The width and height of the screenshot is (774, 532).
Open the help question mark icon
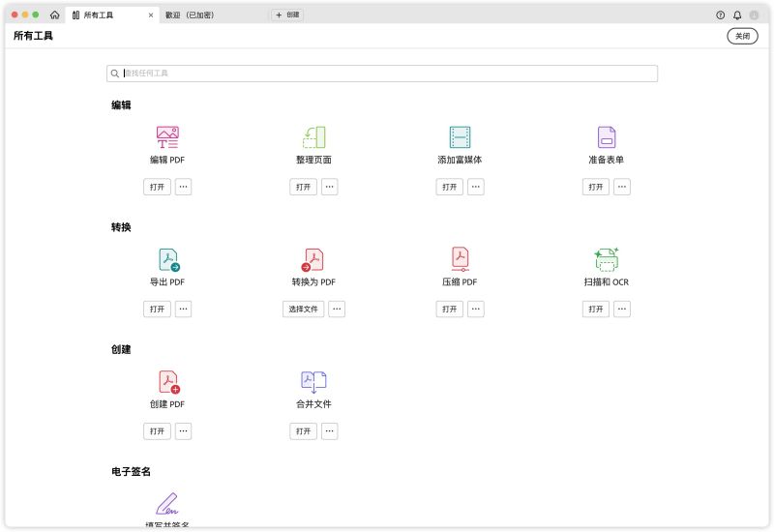pyautogui.click(x=720, y=15)
